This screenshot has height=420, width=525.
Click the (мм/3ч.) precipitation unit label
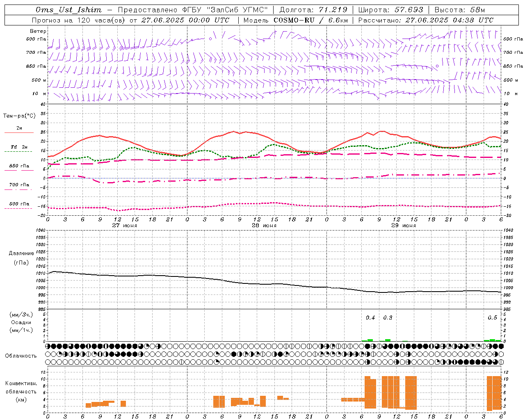[21, 315]
